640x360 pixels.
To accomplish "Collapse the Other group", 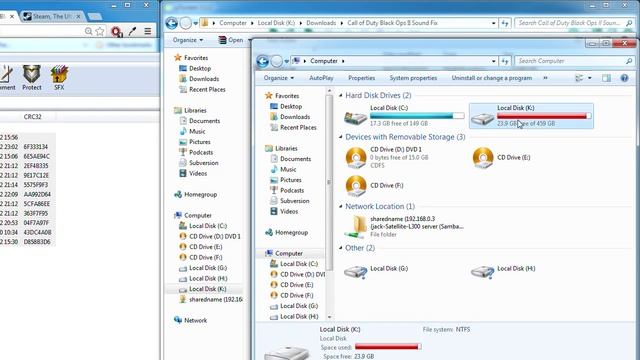I will pyautogui.click(x=341, y=248).
